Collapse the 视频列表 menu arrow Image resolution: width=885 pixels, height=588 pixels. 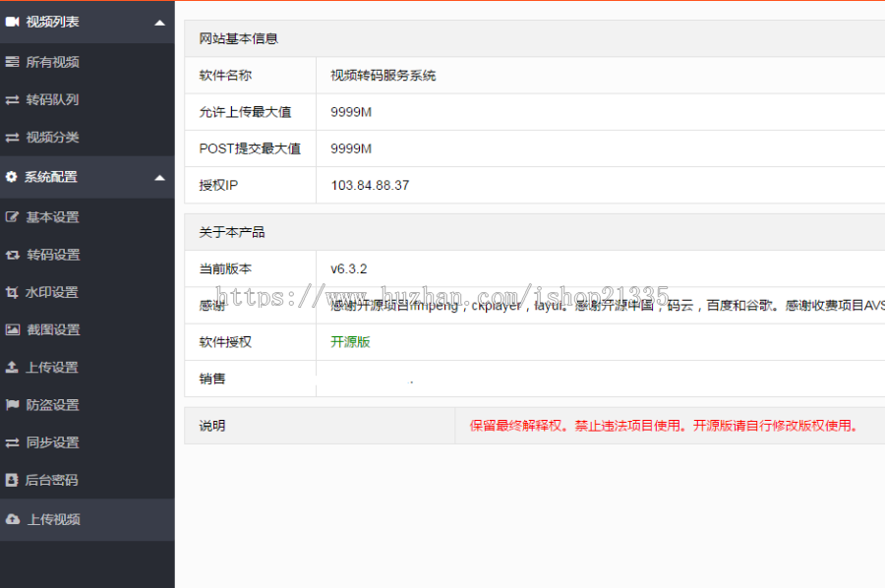(x=159, y=23)
